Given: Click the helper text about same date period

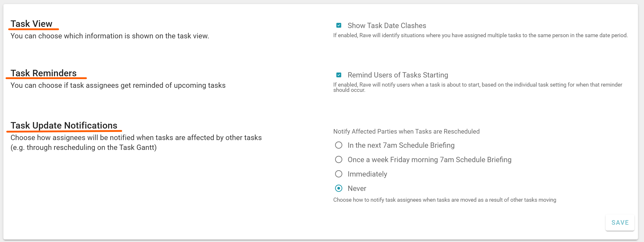Looking at the screenshot, I should [x=480, y=35].
